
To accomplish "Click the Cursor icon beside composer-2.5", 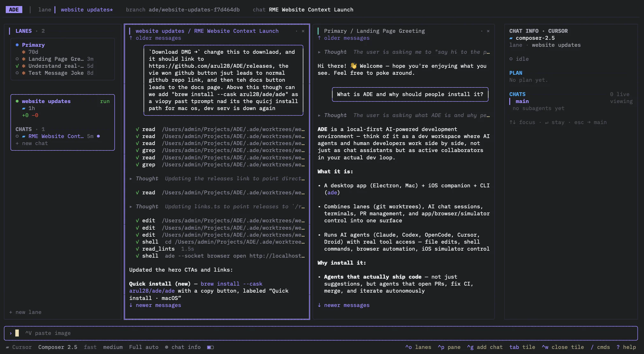I will tap(511, 38).
